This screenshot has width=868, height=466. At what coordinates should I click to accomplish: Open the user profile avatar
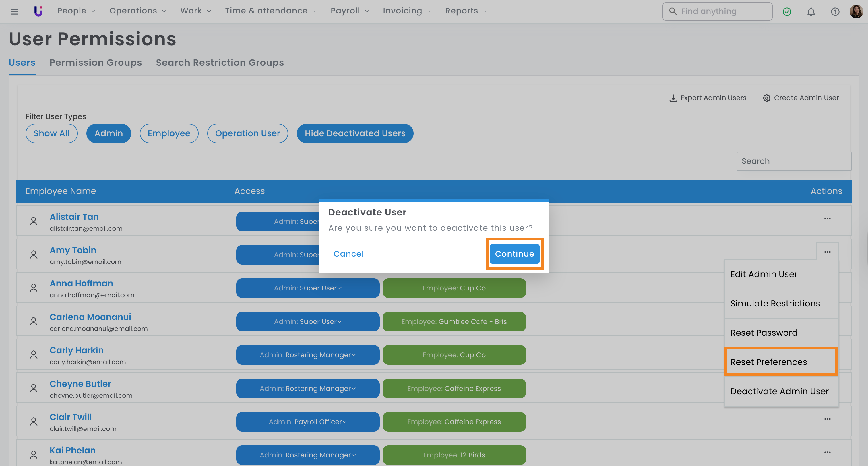pos(856,11)
